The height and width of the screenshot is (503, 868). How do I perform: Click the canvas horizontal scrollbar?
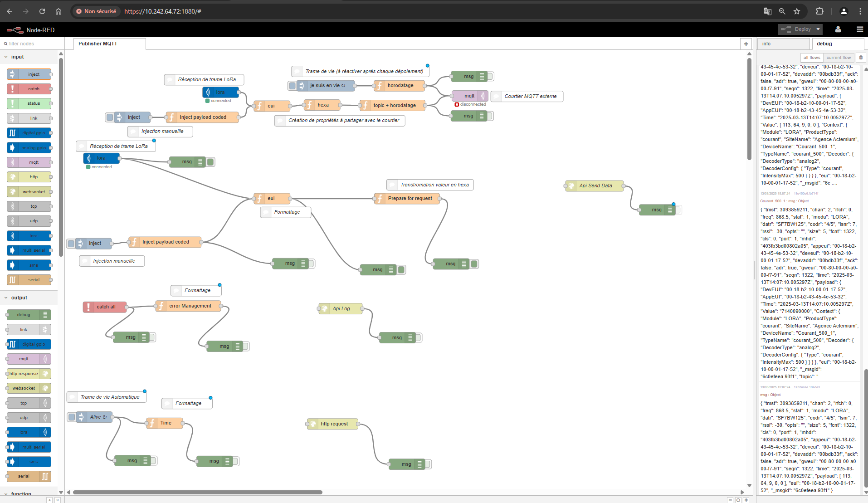click(x=197, y=492)
